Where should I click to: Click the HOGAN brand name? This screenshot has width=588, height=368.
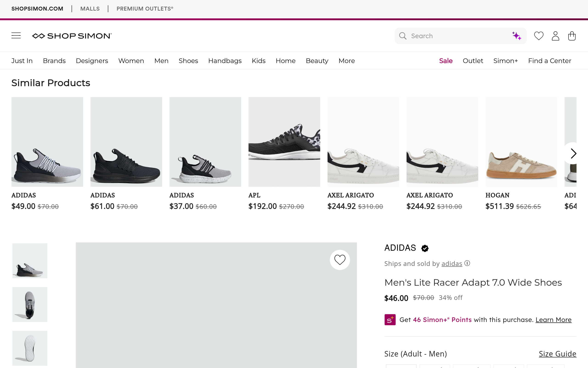pos(497,195)
